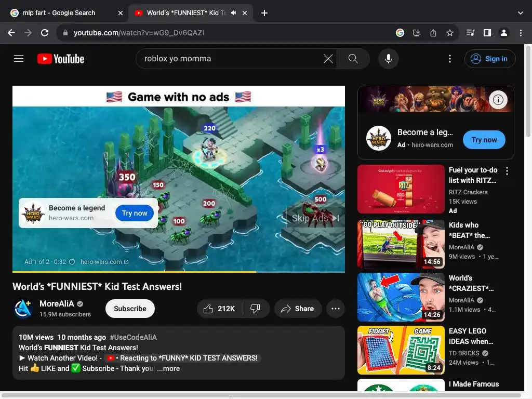Click horizontal scrollbar at bottom
The image size is (532, 399).
coord(261,395)
